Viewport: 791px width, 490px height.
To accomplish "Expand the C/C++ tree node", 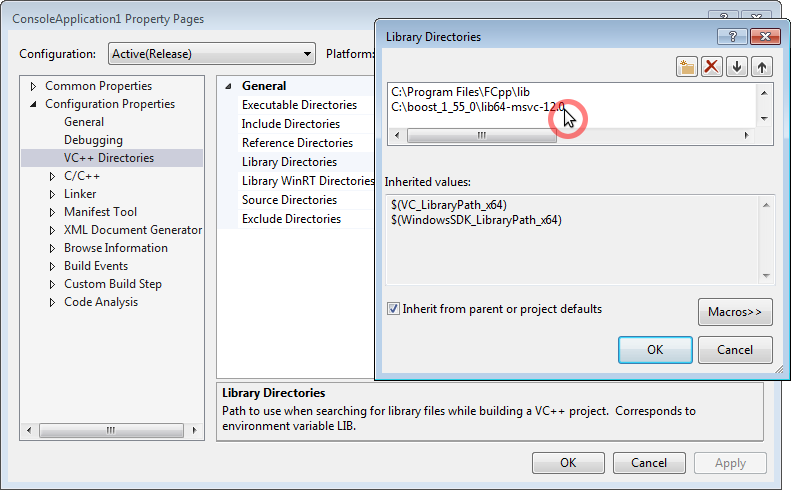I will click(52, 176).
